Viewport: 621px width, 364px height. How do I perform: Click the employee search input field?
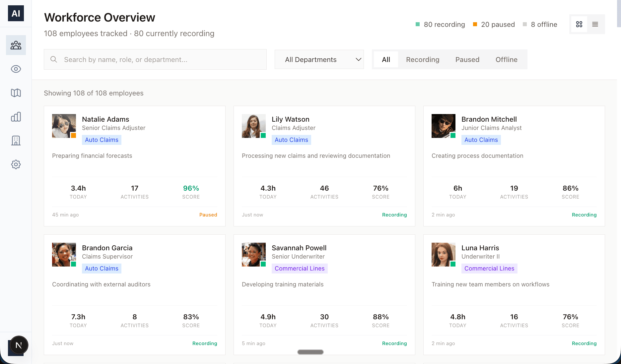click(155, 59)
